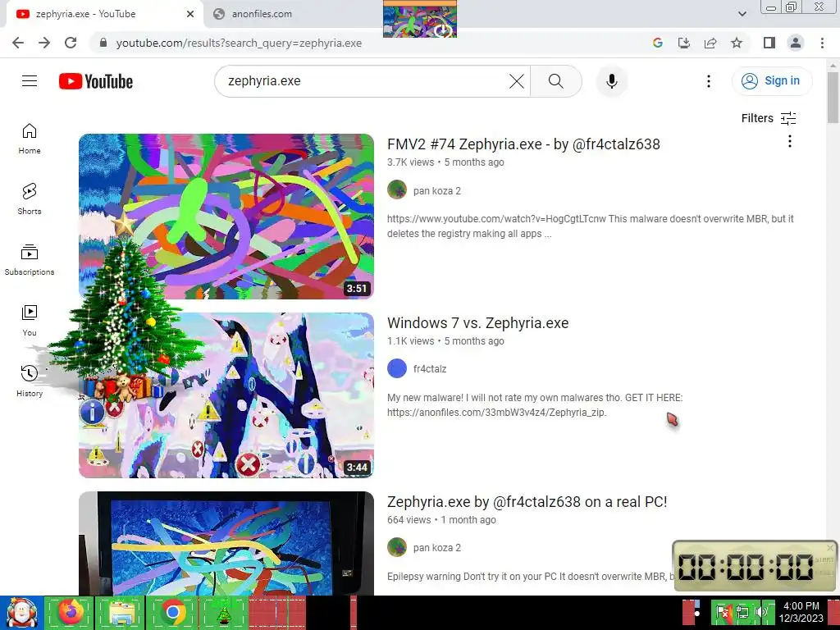Click the Sign in button
840x630 pixels.
click(x=772, y=81)
